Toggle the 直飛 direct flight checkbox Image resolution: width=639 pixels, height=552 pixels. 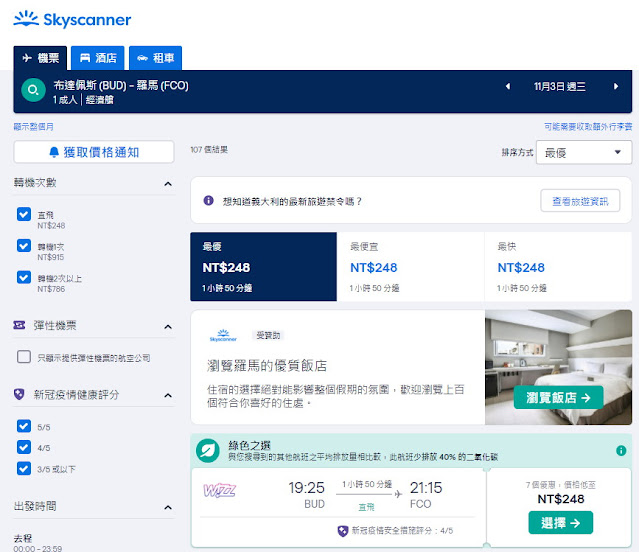(24, 214)
